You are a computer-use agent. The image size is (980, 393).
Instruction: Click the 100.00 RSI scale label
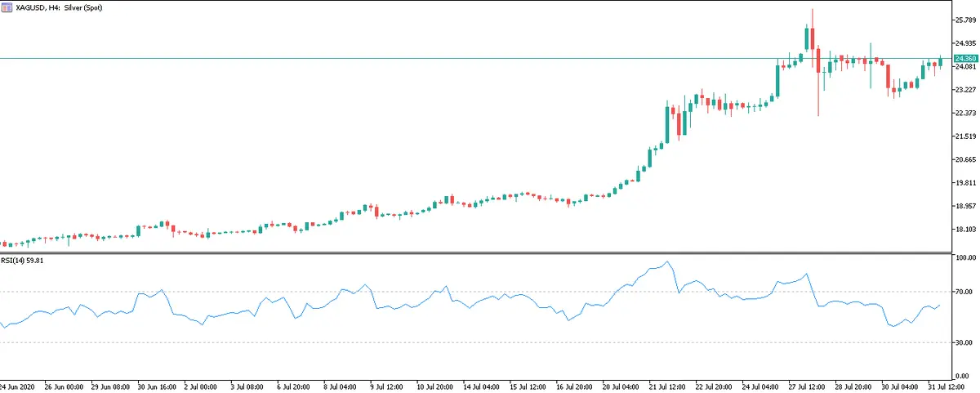(x=966, y=258)
